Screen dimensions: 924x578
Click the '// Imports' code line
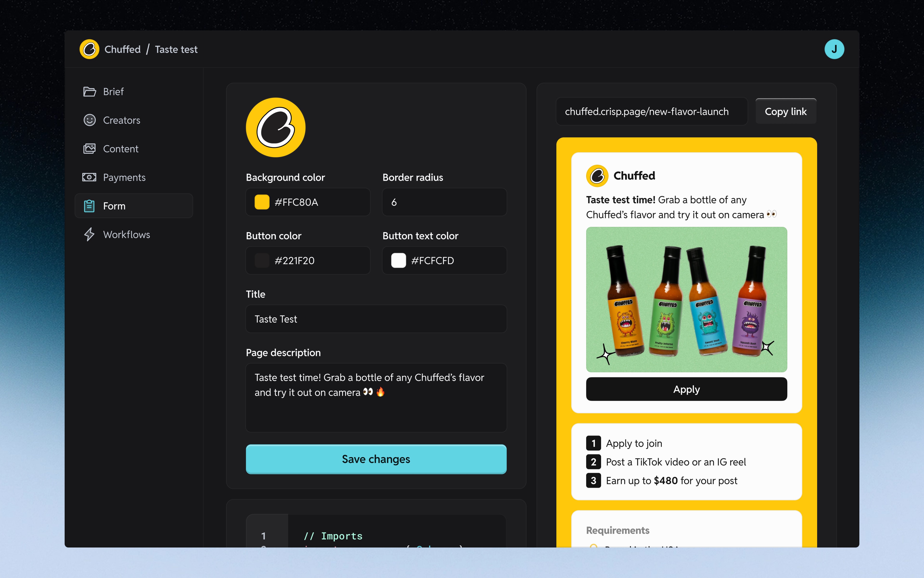333,536
